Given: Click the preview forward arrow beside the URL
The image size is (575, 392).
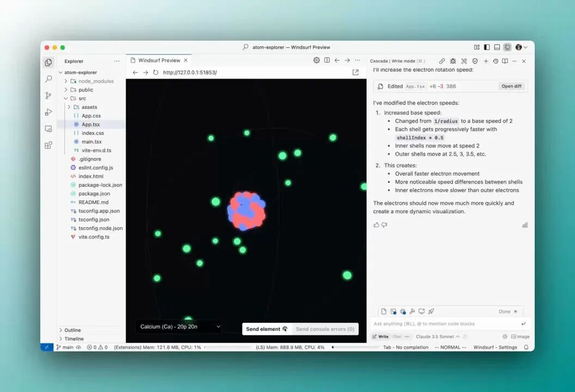Looking at the screenshot, I should click(x=145, y=72).
